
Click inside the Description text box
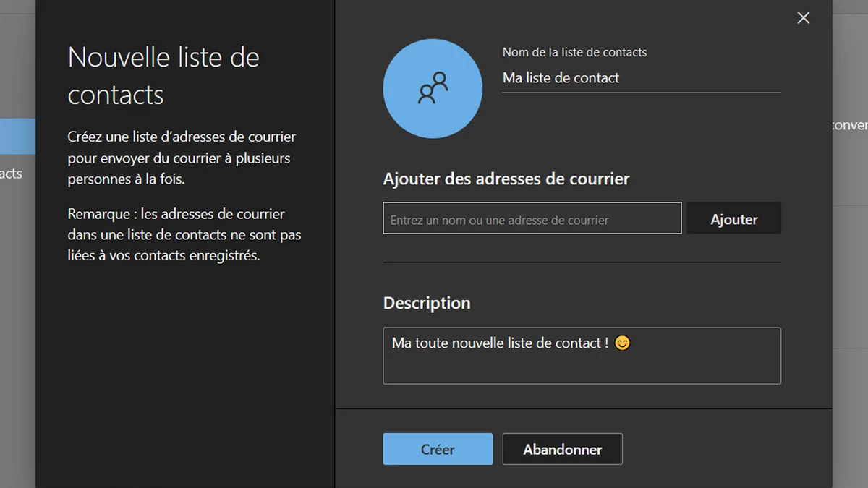point(582,366)
